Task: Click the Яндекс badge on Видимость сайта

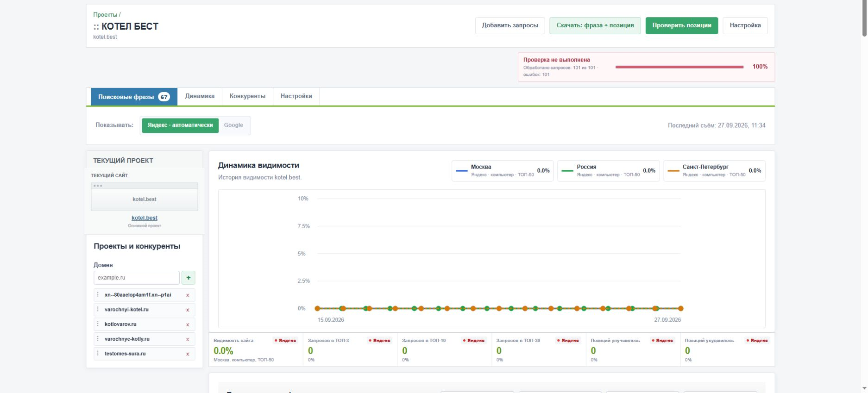Action: 285,341
